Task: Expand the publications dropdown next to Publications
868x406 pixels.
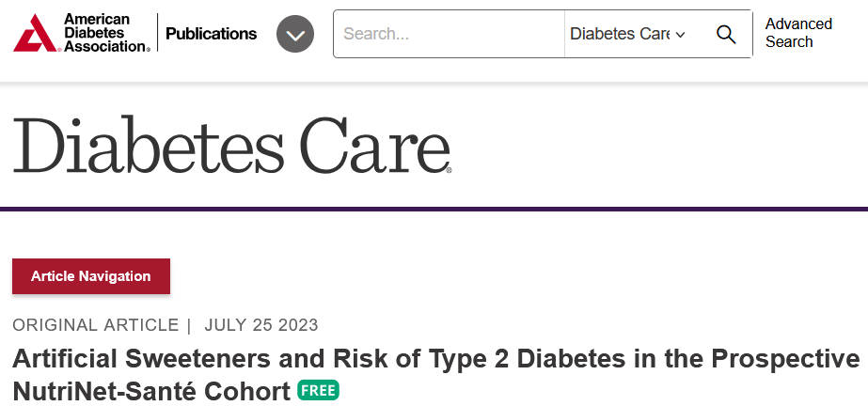Action: point(295,34)
